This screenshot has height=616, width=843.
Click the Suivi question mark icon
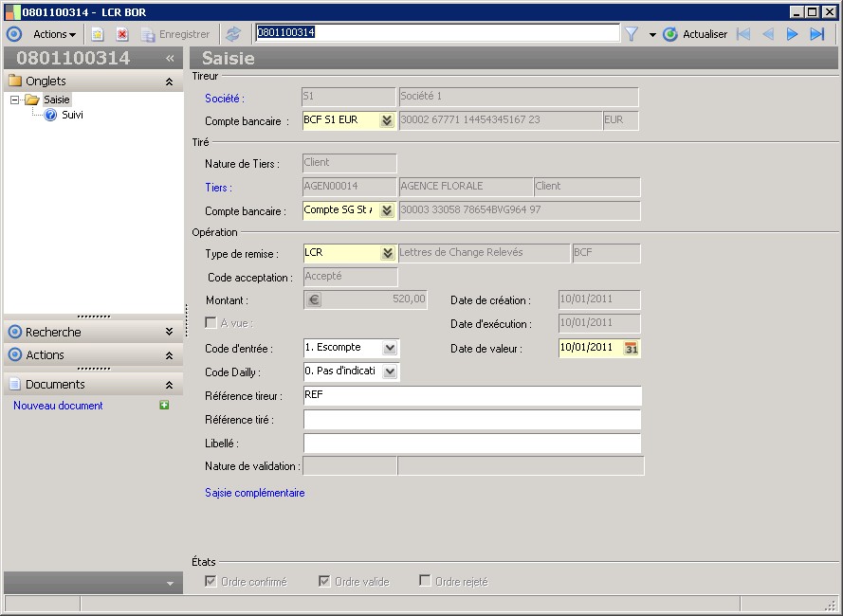(50, 115)
